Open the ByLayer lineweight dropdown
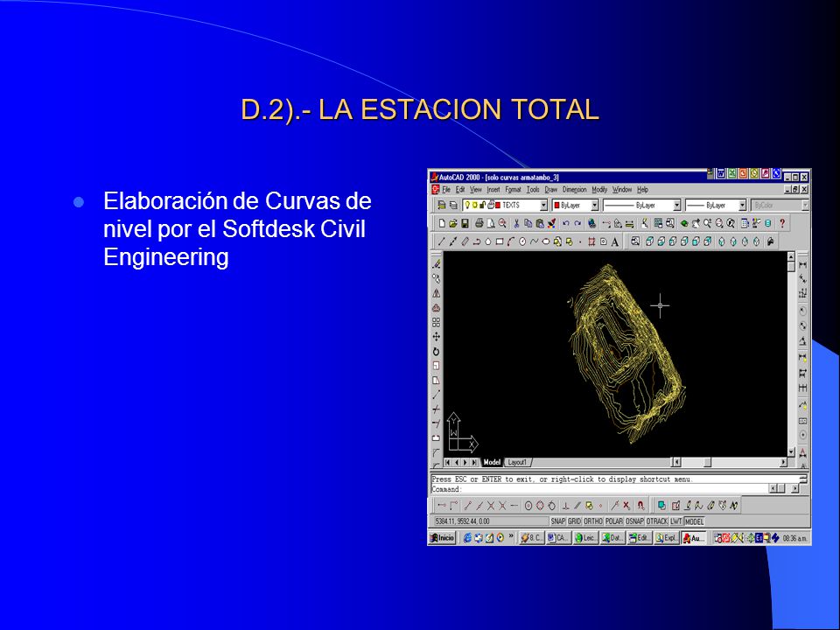 pyautogui.click(x=742, y=205)
